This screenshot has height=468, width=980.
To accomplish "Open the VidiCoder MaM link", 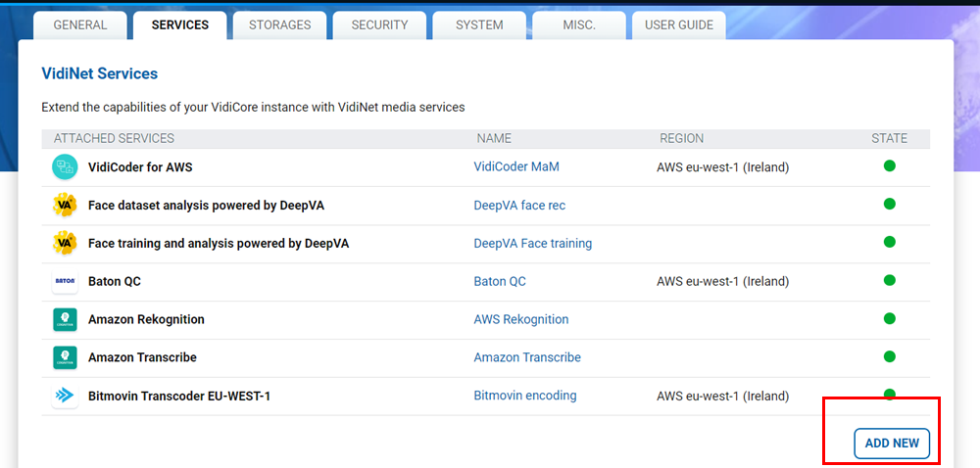I will click(x=516, y=167).
